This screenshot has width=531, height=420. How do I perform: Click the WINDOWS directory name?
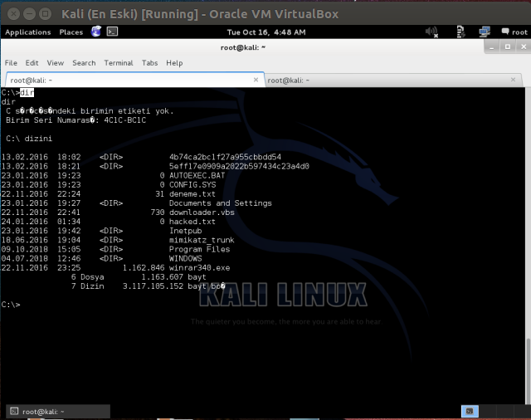pyautogui.click(x=186, y=258)
